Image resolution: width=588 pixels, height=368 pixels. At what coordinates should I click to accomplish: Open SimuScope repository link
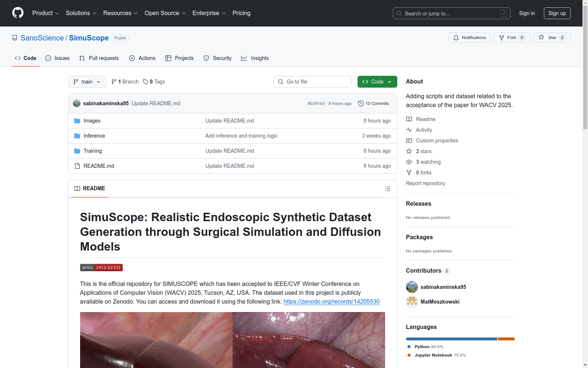tap(89, 38)
